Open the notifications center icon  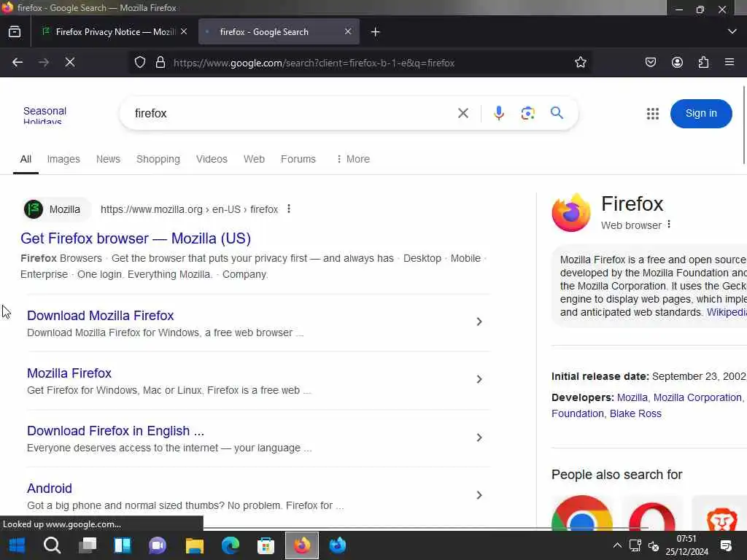point(726,545)
